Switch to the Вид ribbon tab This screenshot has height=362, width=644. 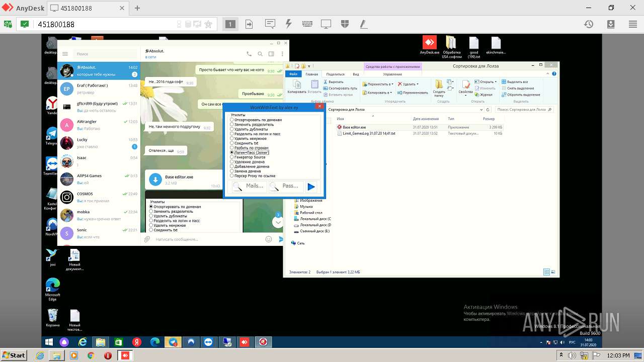tap(356, 74)
